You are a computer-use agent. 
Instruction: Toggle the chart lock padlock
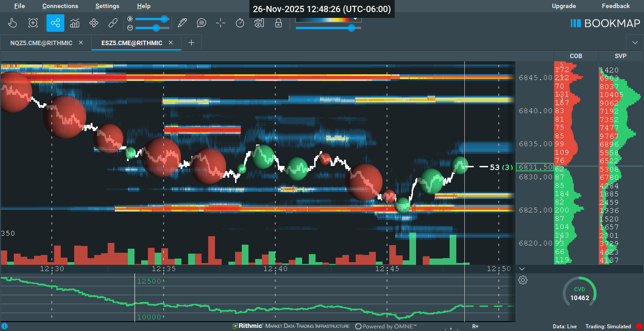click(278, 23)
